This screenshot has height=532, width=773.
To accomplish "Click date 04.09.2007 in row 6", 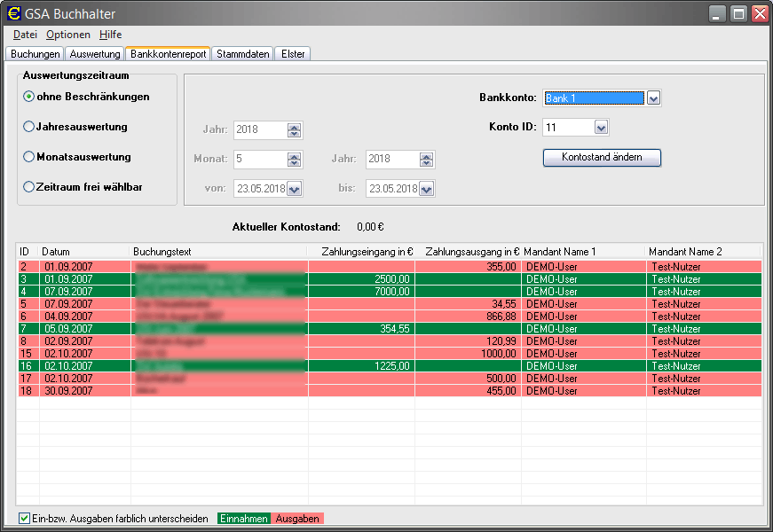I will (x=85, y=317).
